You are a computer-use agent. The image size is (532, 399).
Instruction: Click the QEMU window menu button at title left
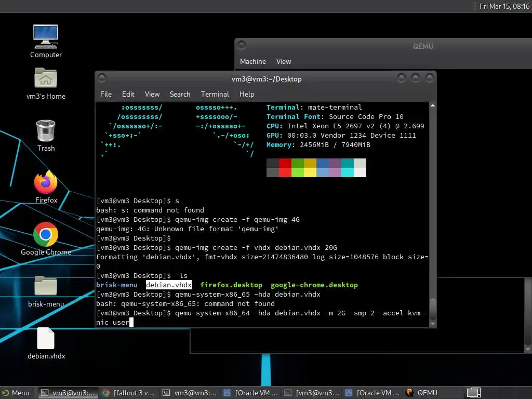tap(242, 45)
